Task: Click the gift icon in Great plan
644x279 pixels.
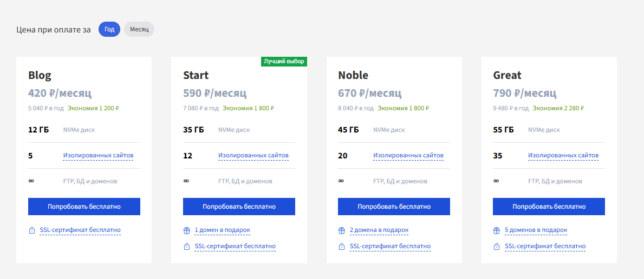Action: coord(496,230)
